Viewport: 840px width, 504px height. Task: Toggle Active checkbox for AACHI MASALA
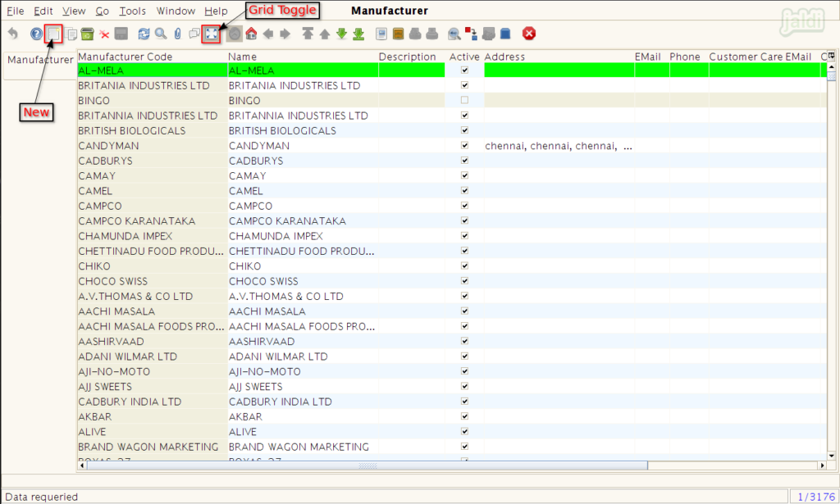pos(464,311)
